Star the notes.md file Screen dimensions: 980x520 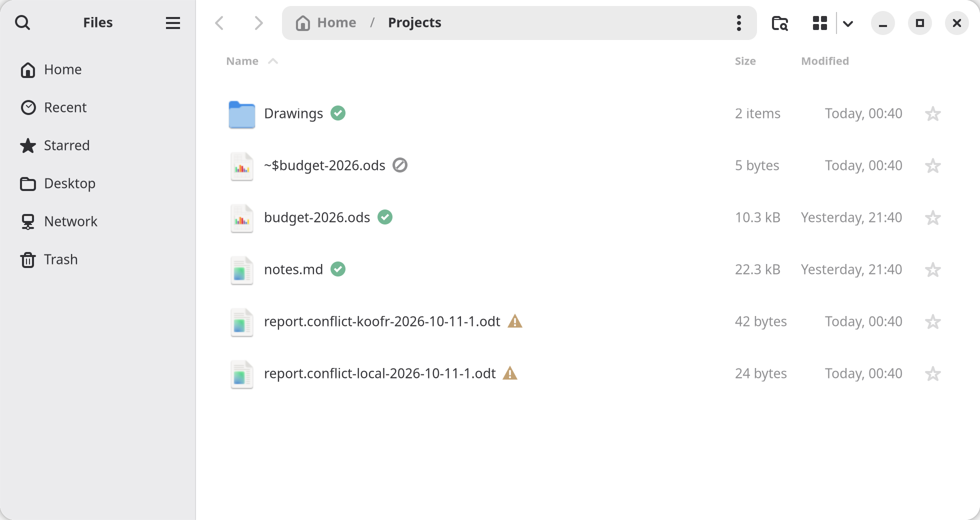pyautogui.click(x=933, y=269)
